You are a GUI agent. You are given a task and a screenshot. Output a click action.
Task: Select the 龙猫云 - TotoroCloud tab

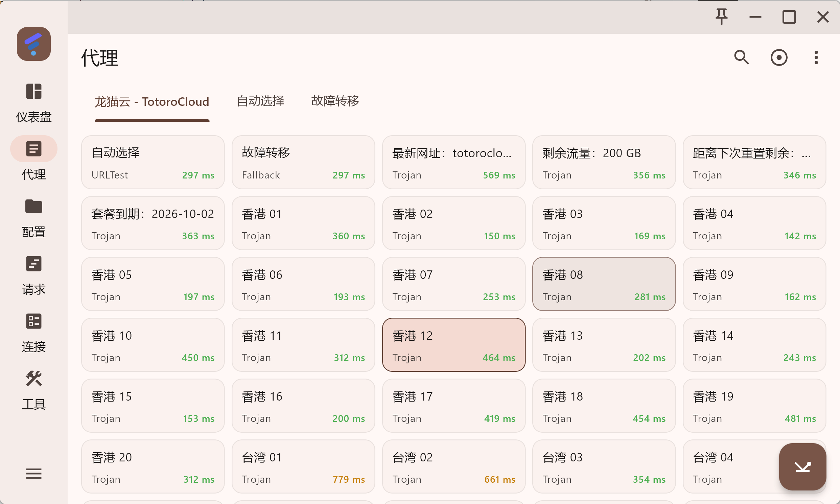151,101
